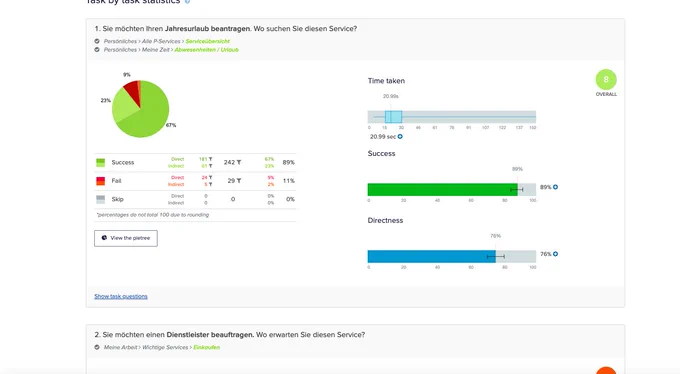Open help icon beside task statistics heading
The width and height of the screenshot is (680, 374).
pos(187,2)
